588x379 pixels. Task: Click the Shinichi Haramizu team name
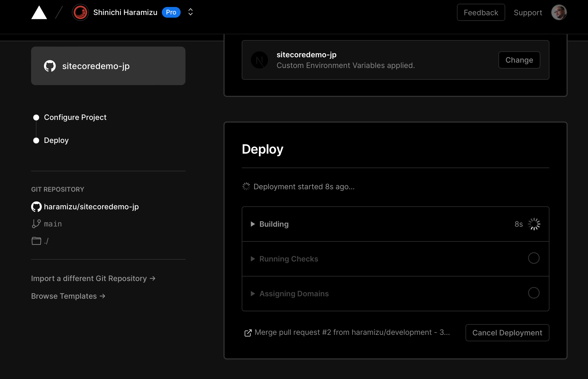(125, 12)
